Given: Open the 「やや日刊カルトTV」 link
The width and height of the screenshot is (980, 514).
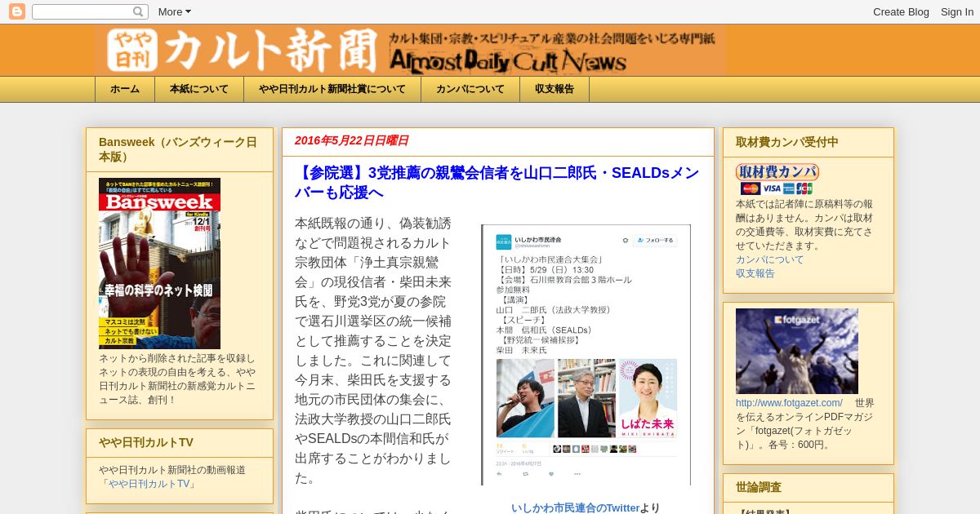Looking at the screenshot, I should tap(148, 484).
